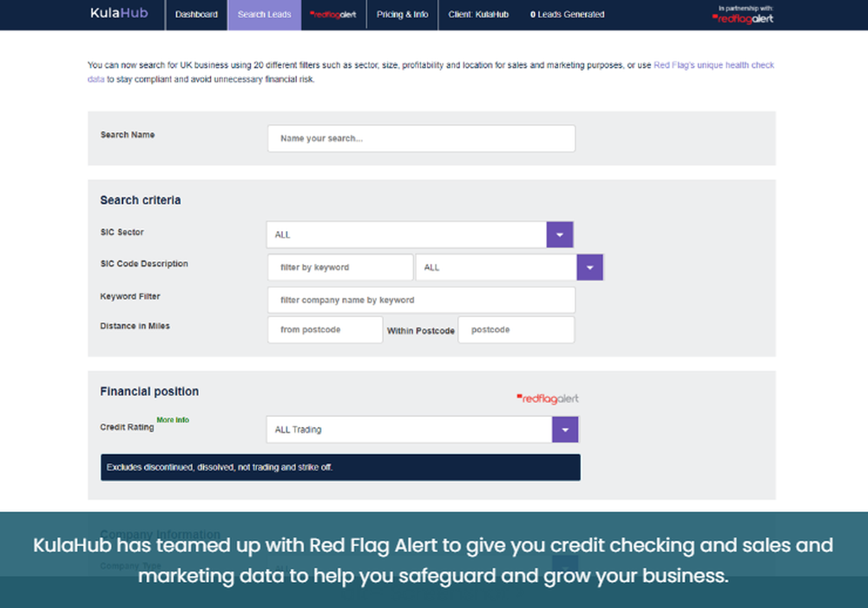Click the Within Postcode input field
Image resolution: width=868 pixels, height=608 pixels.
point(516,330)
